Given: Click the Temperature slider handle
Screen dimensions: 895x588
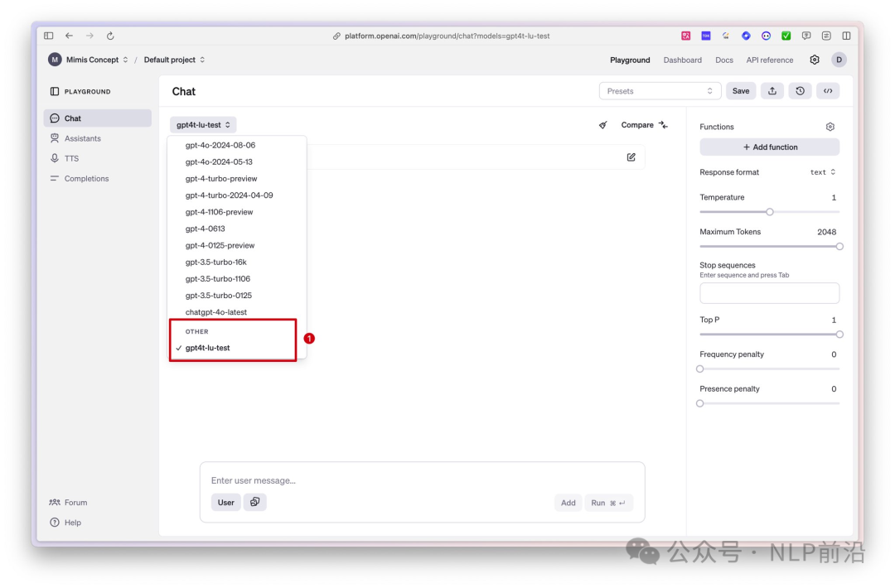Looking at the screenshot, I should [x=770, y=212].
